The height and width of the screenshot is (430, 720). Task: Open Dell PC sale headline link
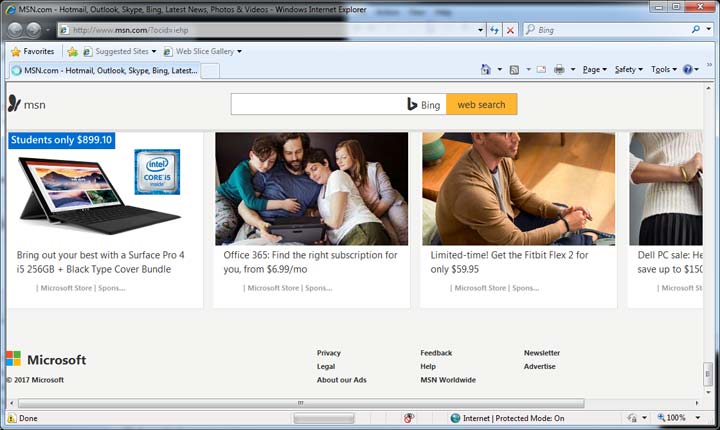(x=670, y=262)
